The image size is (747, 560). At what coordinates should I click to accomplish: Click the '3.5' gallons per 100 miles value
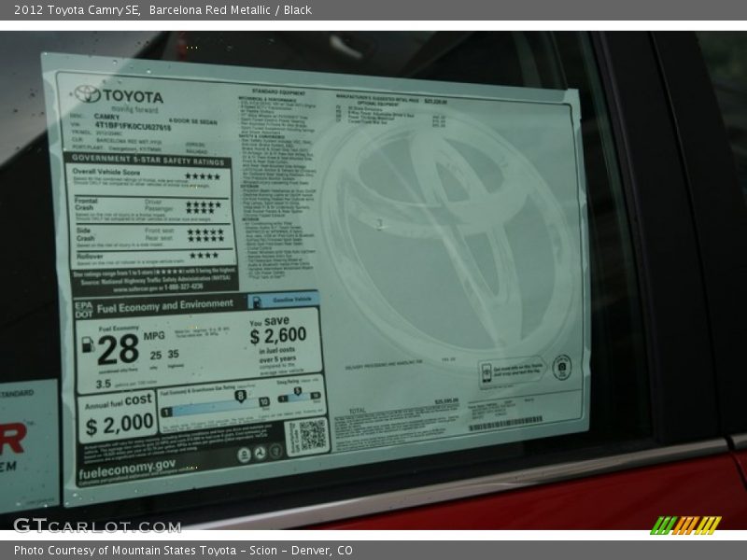pyautogui.click(x=104, y=384)
